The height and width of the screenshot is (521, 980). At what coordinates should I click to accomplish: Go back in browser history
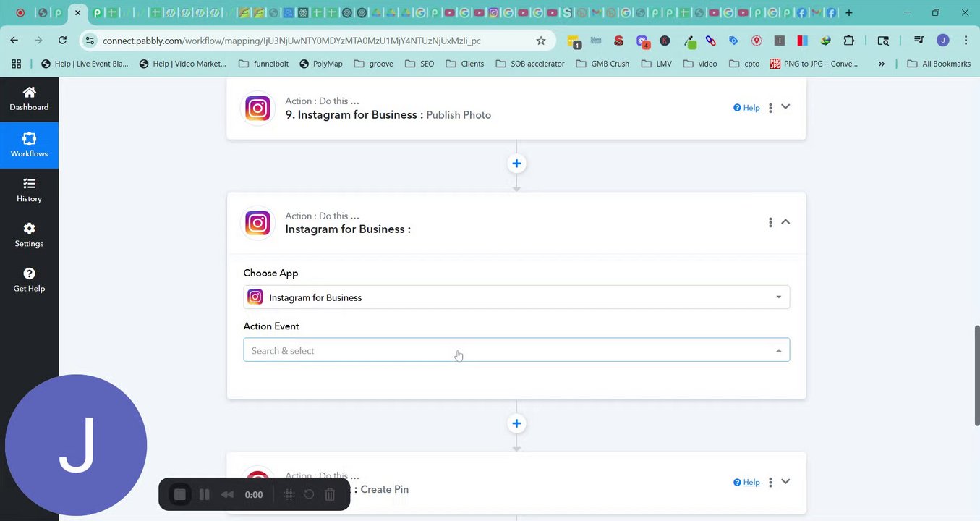point(14,41)
